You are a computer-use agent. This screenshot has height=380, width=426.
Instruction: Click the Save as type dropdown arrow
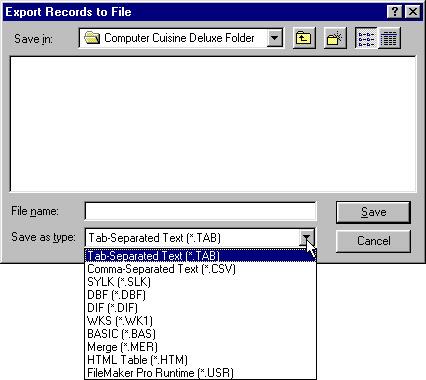point(306,238)
